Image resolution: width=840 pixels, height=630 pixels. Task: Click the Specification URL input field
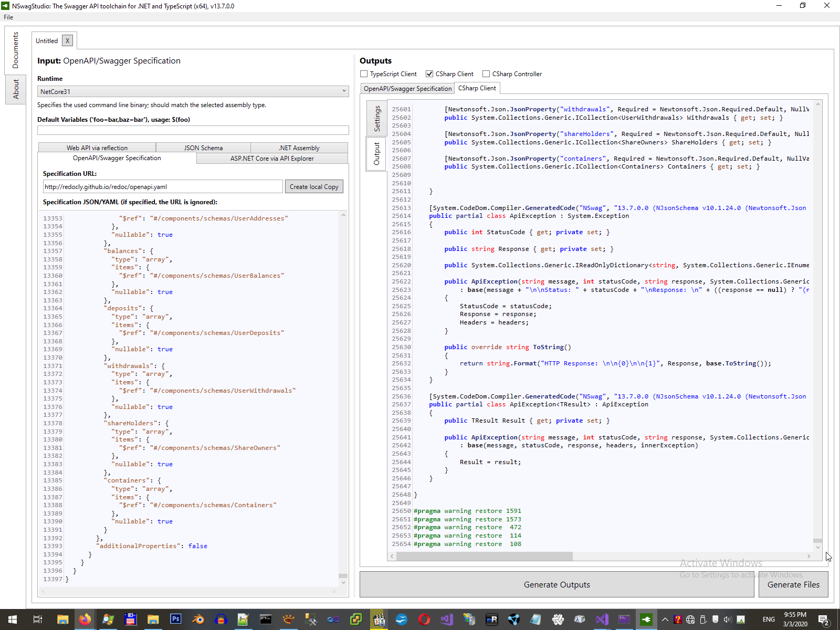pos(163,187)
